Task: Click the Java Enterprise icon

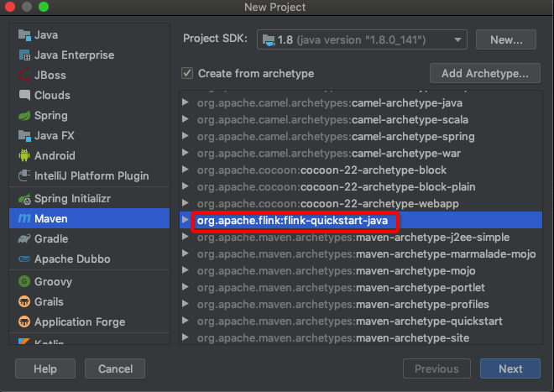Action: (x=24, y=55)
